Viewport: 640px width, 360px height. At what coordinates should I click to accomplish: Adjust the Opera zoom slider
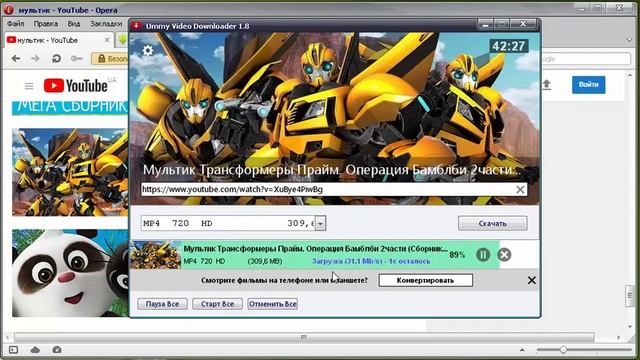click(x=563, y=350)
